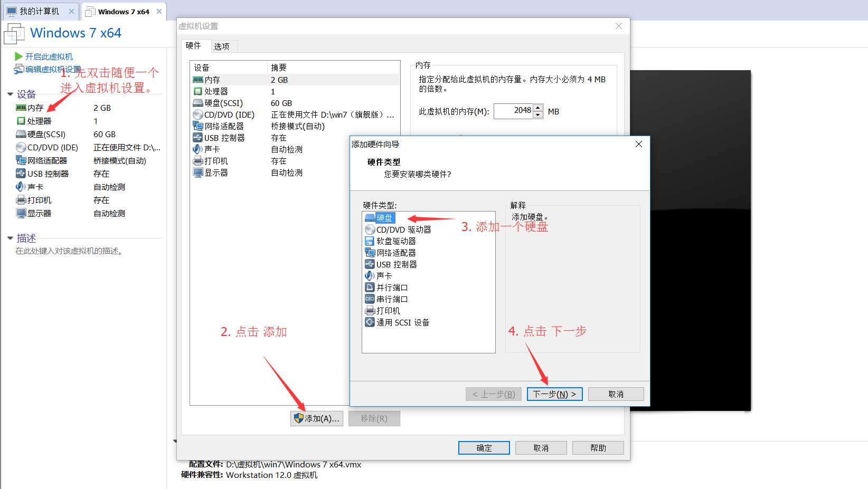Collapse the 描述 section in sidebar
868x489 pixels.
click(10, 238)
